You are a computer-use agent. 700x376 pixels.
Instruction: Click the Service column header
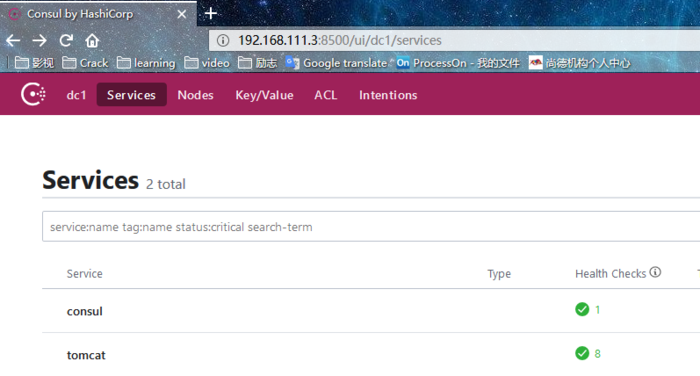[84, 273]
